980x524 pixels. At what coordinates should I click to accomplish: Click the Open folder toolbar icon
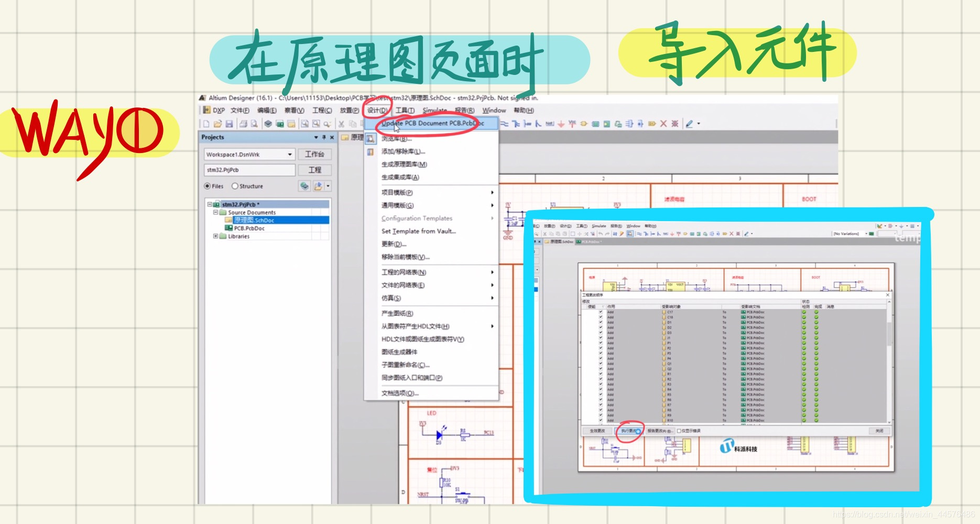click(217, 124)
